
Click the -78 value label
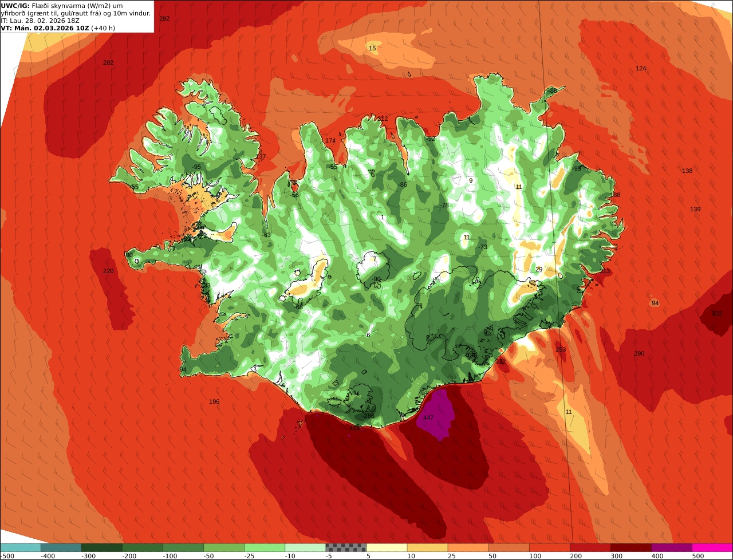444,206
